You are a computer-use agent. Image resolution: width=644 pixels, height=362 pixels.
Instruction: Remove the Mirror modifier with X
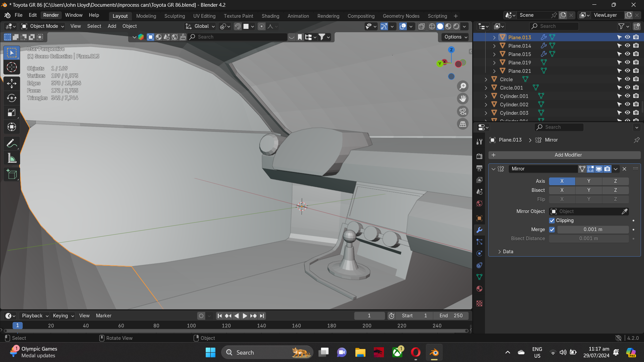(624, 169)
